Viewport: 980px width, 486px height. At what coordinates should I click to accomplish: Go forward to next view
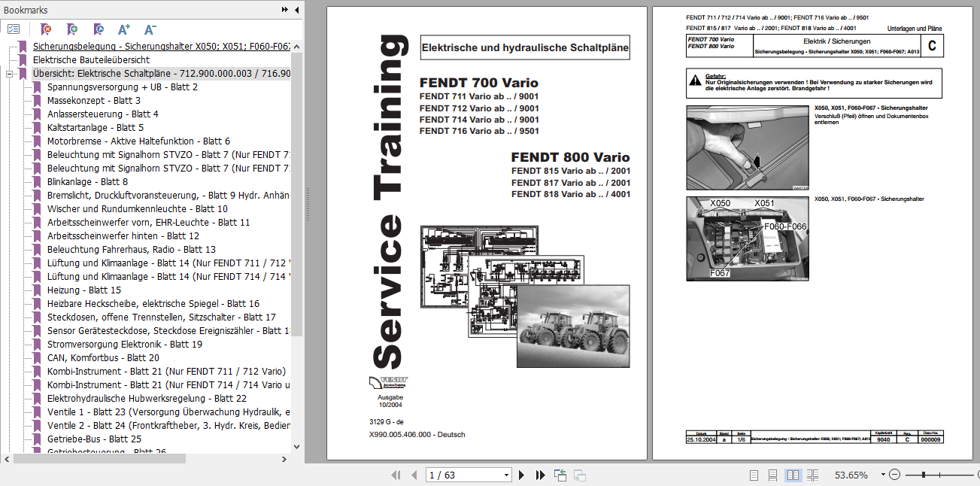point(580,475)
